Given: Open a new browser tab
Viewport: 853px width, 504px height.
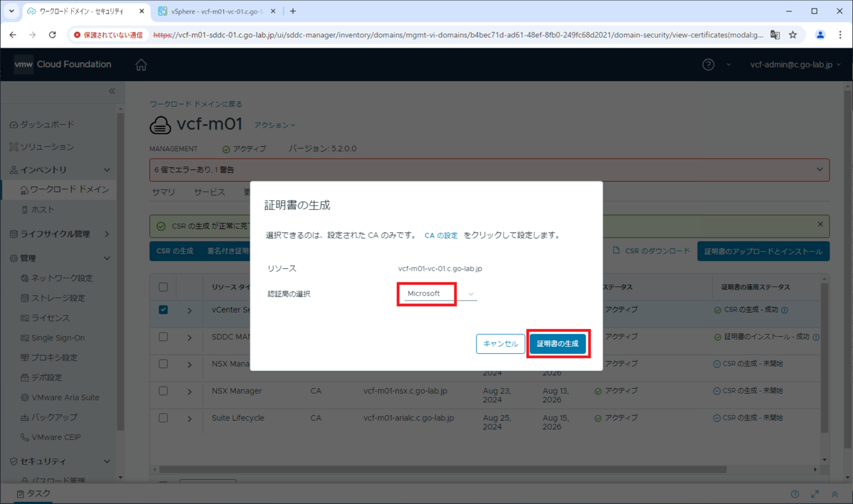Looking at the screenshot, I should (x=293, y=11).
